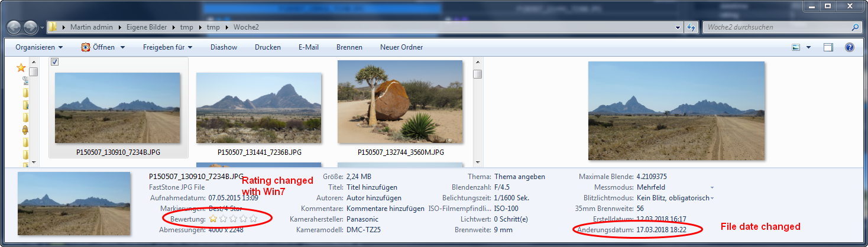
Task: Open the Organisieren menu
Action: (x=39, y=47)
